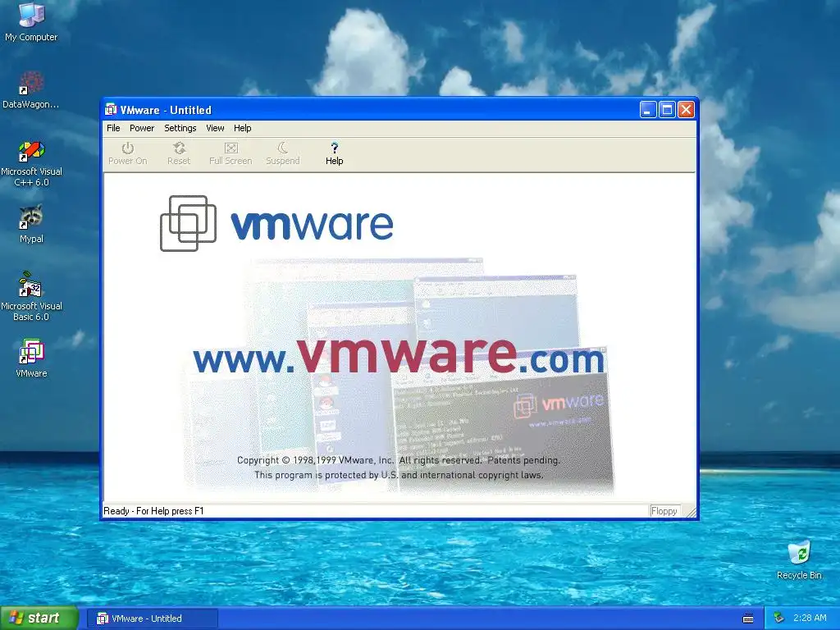
Task: Click the keyboard icon in the taskbar
Action: [748, 619]
